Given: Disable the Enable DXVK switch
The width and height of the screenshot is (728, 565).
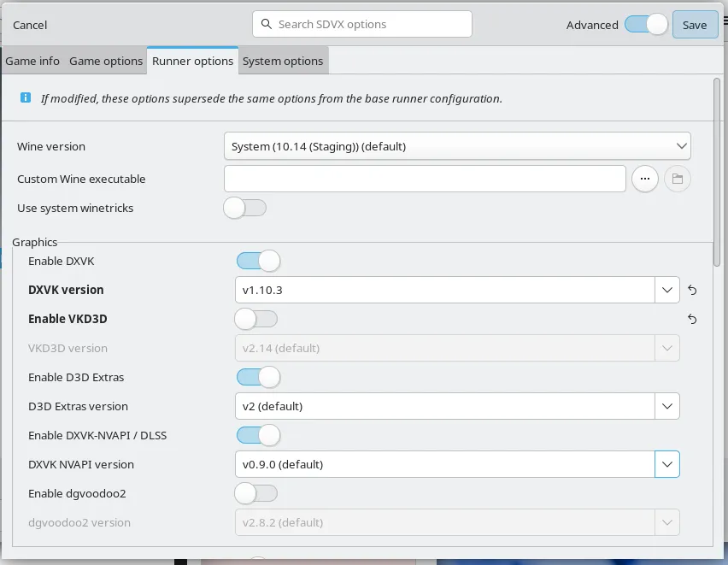Looking at the screenshot, I should (258, 261).
